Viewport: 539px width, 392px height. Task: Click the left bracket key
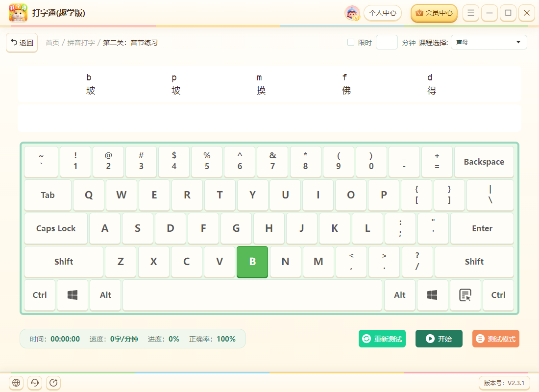(x=416, y=195)
